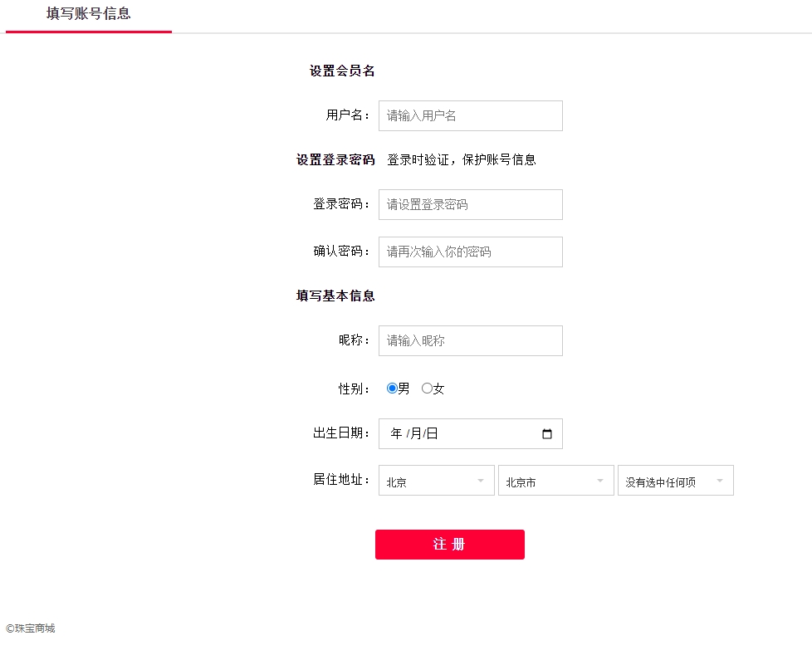Open the calendar picker icon for 出生日期
Image resolution: width=812 pixels, height=655 pixels.
pyautogui.click(x=547, y=434)
